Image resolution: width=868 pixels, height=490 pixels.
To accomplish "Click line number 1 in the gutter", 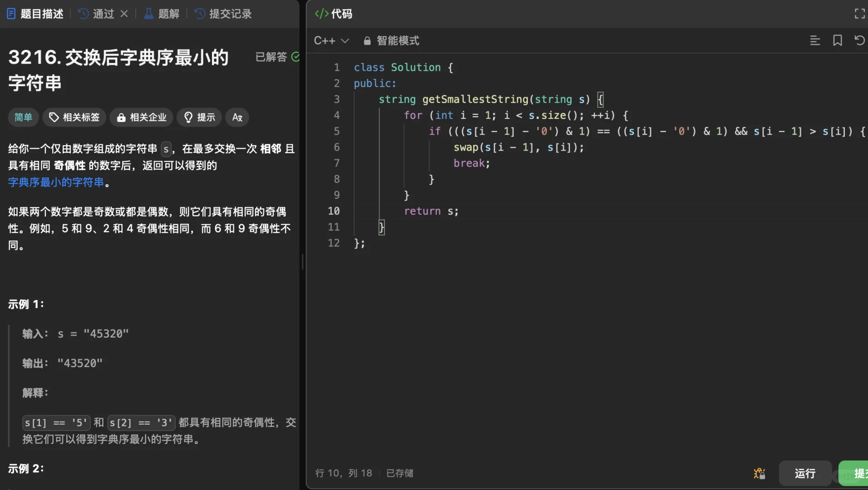I will click(336, 68).
